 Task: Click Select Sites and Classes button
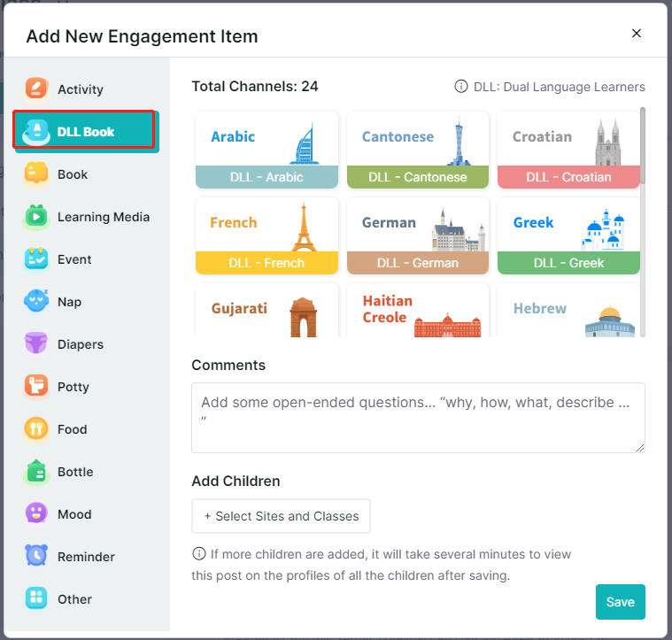coord(282,516)
